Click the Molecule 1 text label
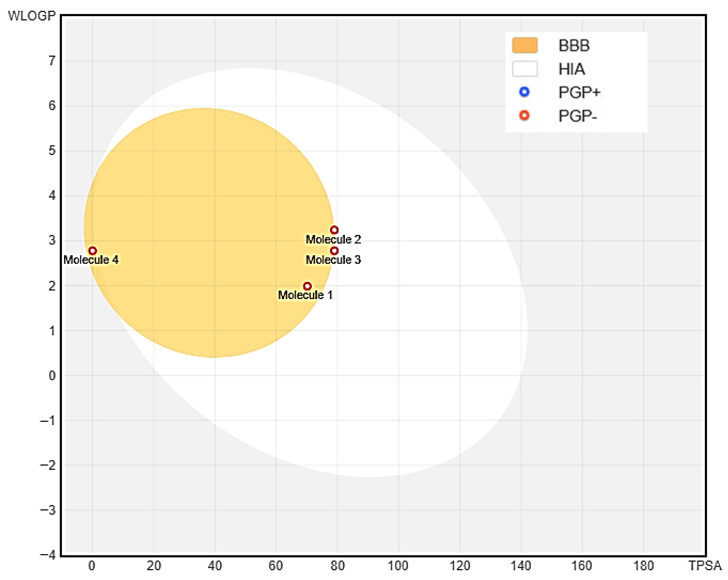The width and height of the screenshot is (728, 580). 305,295
